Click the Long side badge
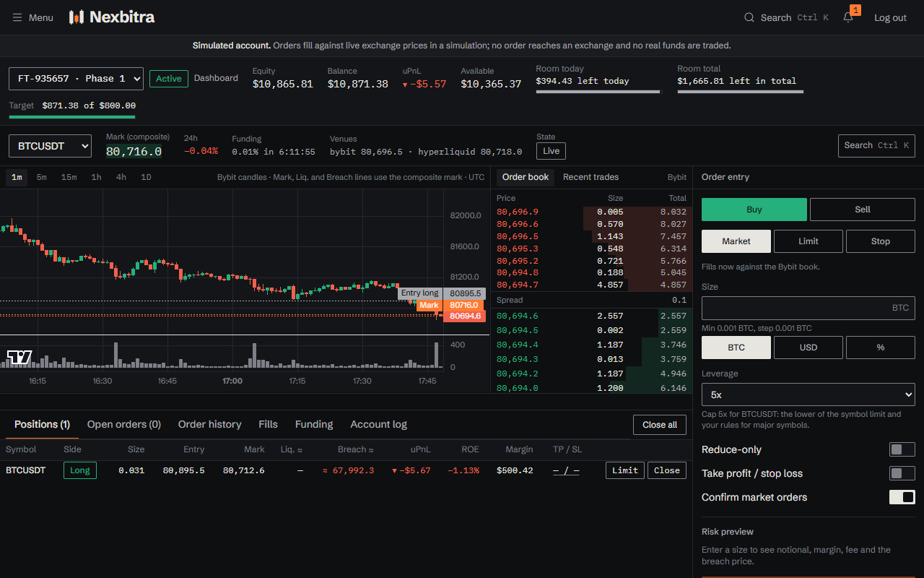The image size is (924, 578). [80, 470]
